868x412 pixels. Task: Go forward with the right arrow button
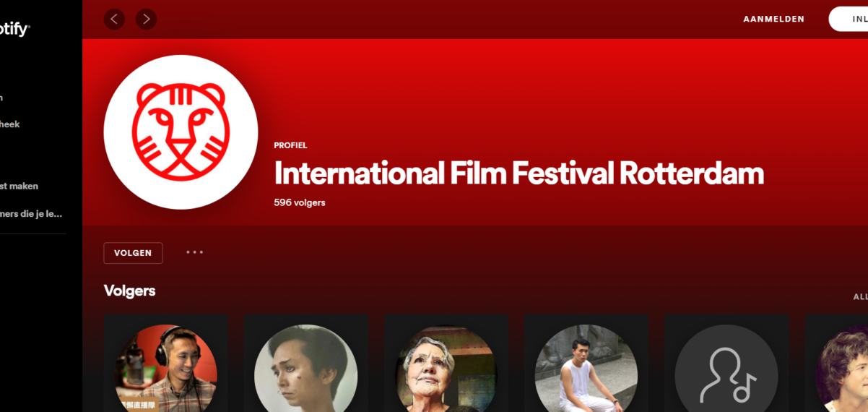point(146,19)
